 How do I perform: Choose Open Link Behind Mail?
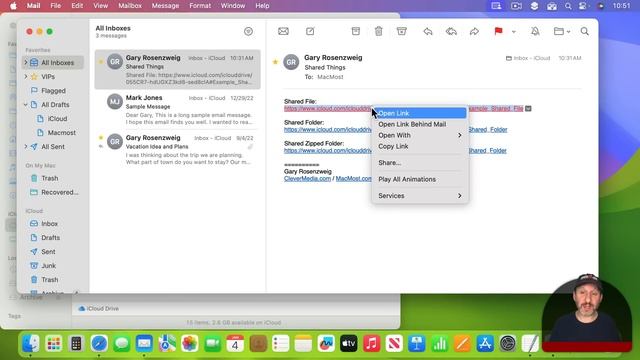[420, 124]
